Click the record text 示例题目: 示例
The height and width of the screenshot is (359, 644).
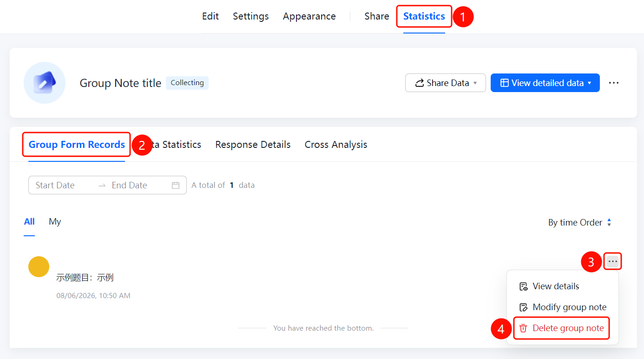(x=85, y=278)
